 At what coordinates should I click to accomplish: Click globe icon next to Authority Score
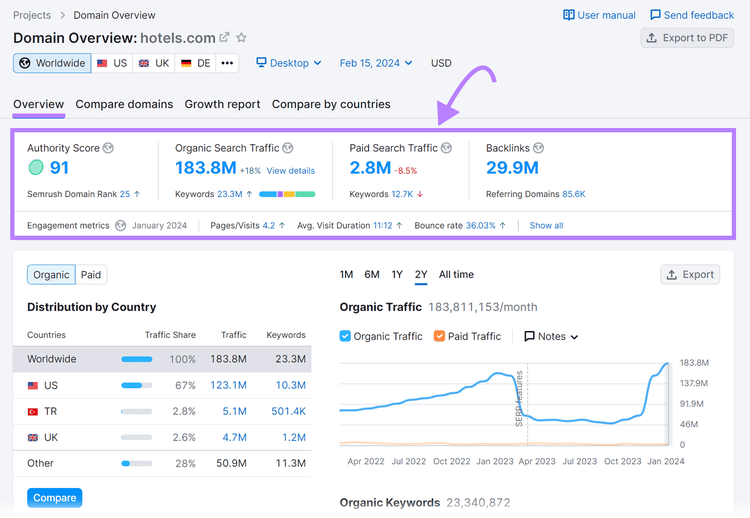109,148
